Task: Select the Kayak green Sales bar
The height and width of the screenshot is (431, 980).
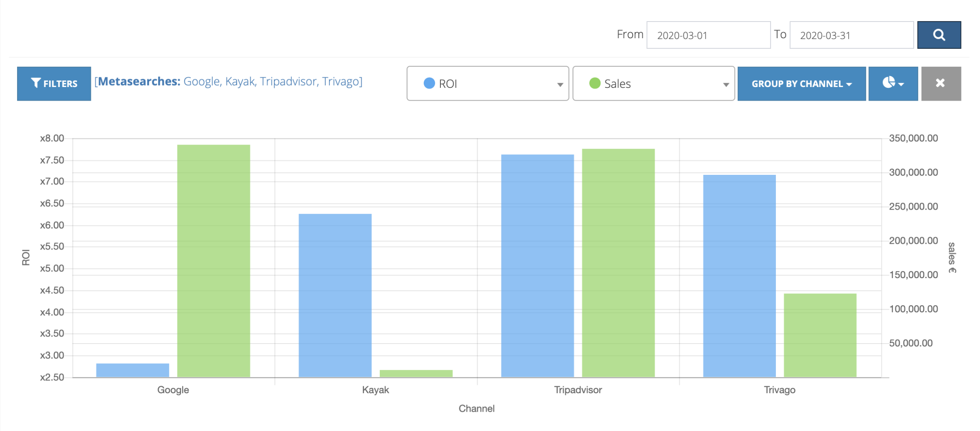Action: pos(416,373)
